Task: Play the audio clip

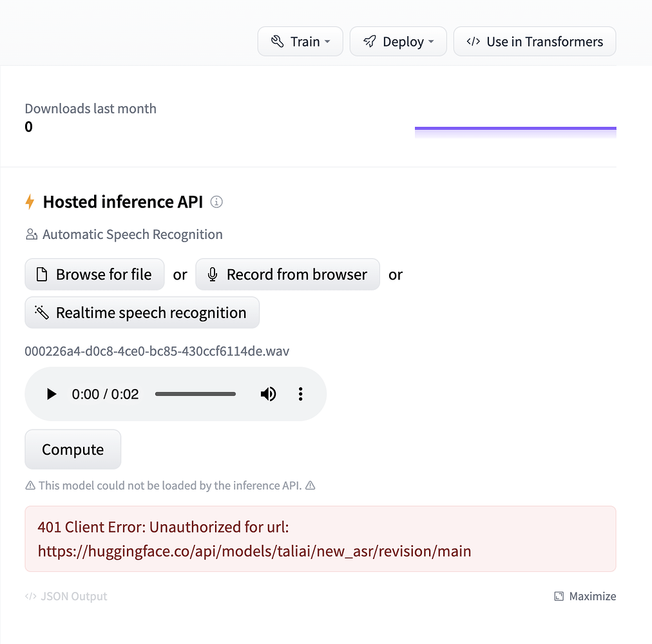Action: pyautogui.click(x=52, y=394)
